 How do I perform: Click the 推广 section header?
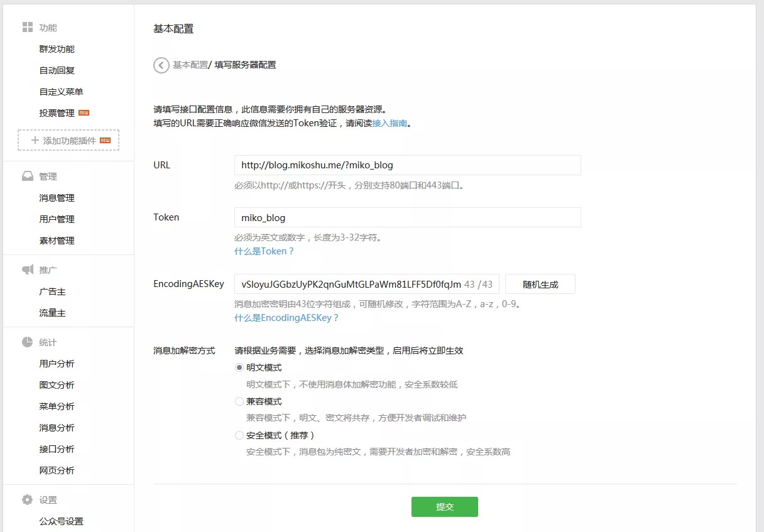[48, 270]
